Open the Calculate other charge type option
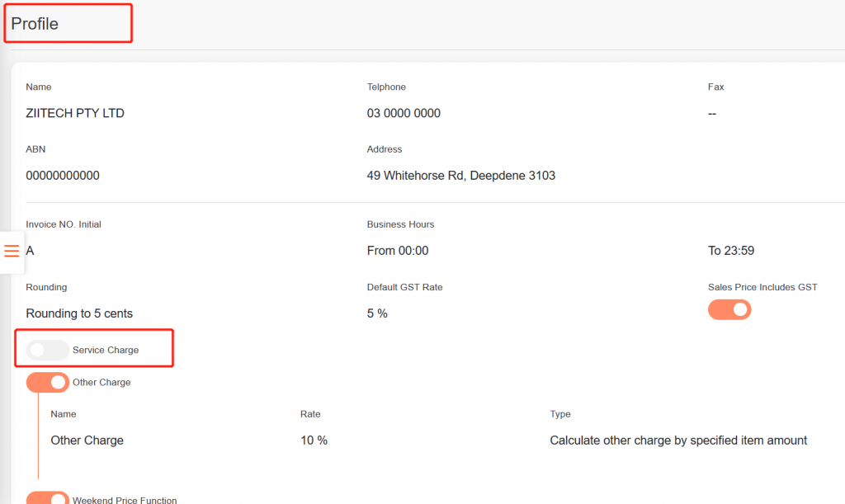The image size is (845, 504). [678, 440]
